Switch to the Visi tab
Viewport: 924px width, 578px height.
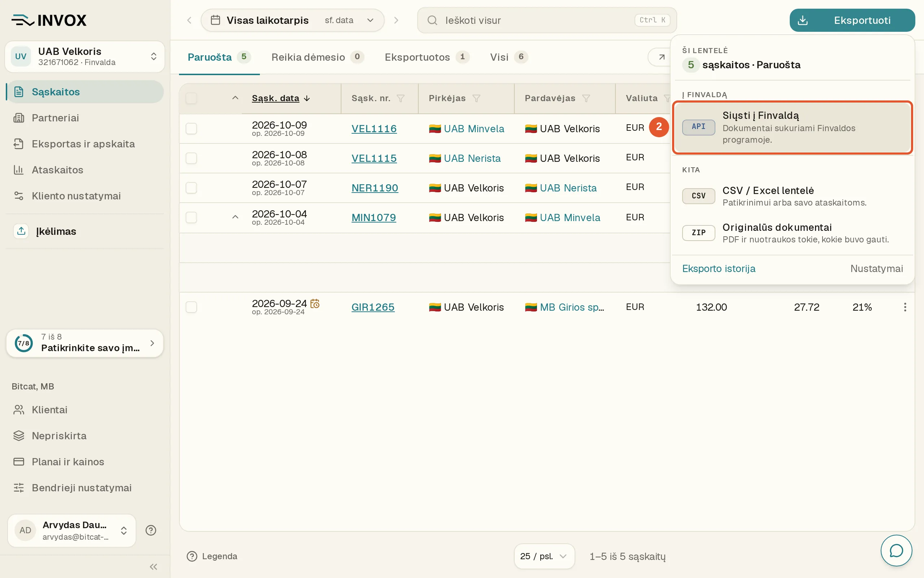tap(509, 57)
